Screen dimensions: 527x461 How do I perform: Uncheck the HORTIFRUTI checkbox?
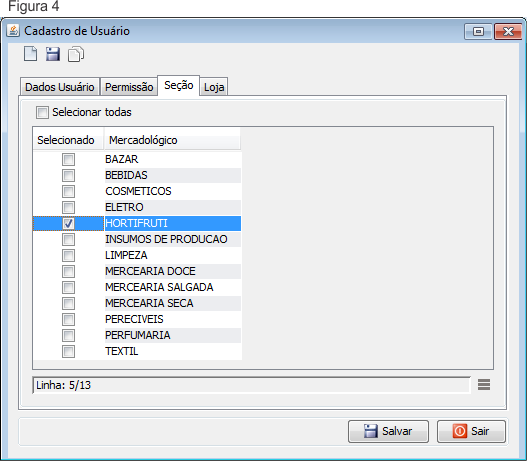click(x=68, y=223)
